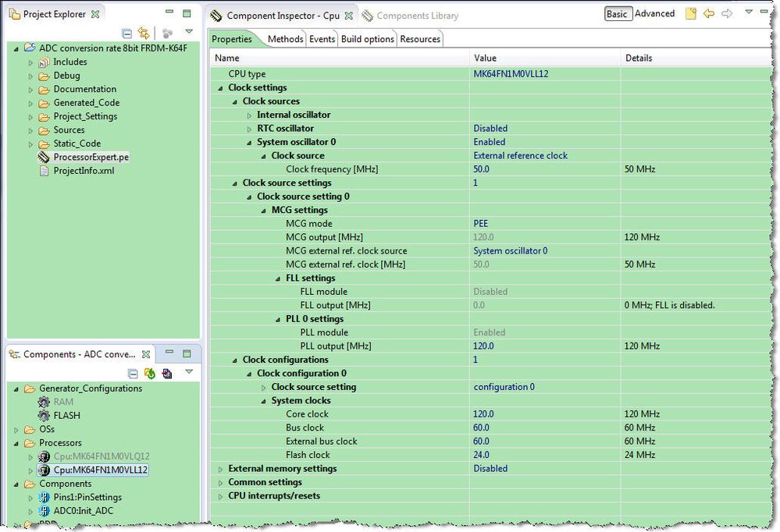
Task: Click the Components Library tab icon
Action: 367,16
